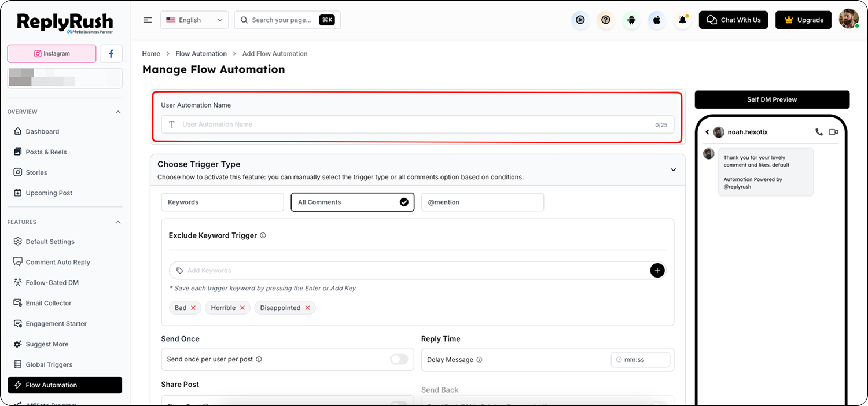The width and height of the screenshot is (868, 406).
Task: Click the User Automation Name field
Action: tap(417, 124)
